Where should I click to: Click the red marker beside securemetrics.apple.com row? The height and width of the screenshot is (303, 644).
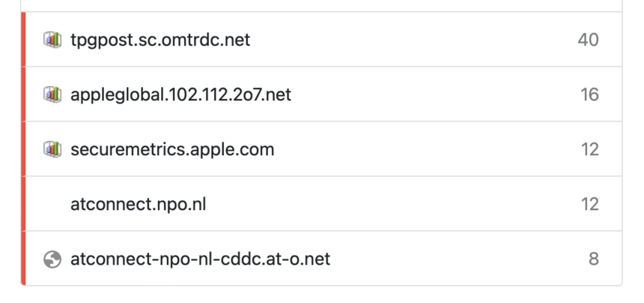click(23, 148)
